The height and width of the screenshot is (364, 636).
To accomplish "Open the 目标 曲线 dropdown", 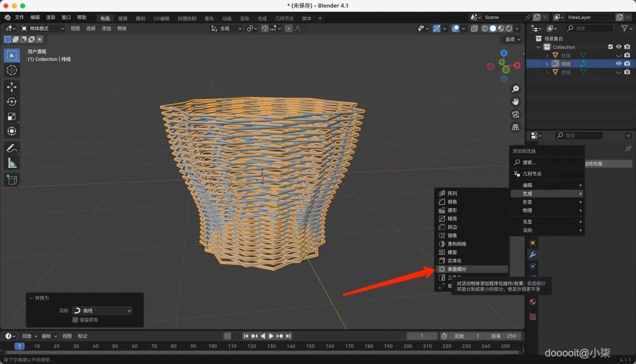I will click(102, 310).
